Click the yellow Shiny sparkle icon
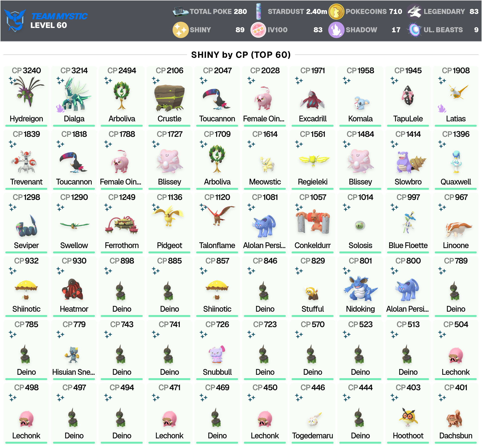 point(180,30)
